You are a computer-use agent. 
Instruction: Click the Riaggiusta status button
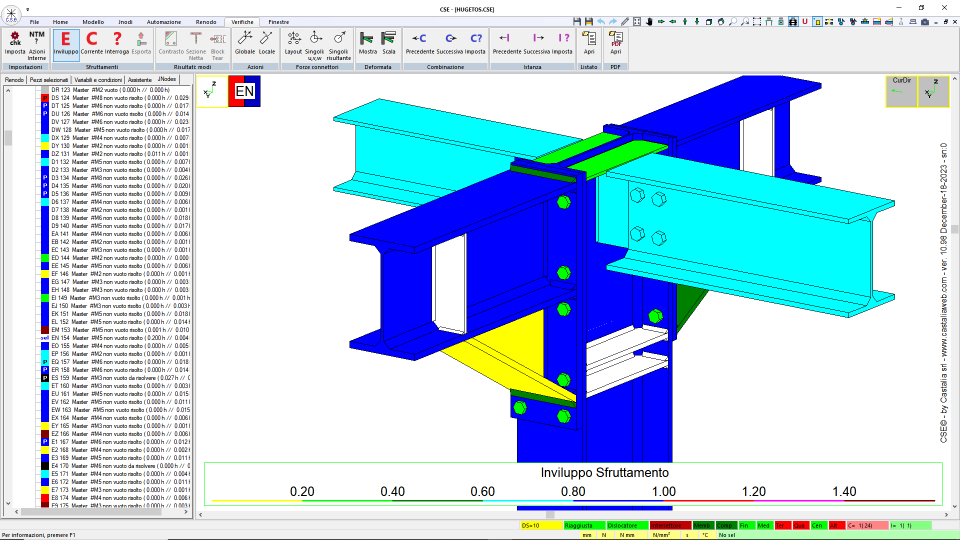click(584, 525)
